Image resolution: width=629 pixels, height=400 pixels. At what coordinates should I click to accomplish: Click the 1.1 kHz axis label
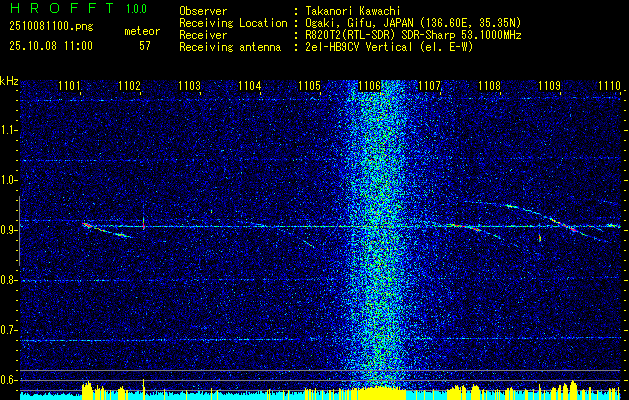pos(8,130)
